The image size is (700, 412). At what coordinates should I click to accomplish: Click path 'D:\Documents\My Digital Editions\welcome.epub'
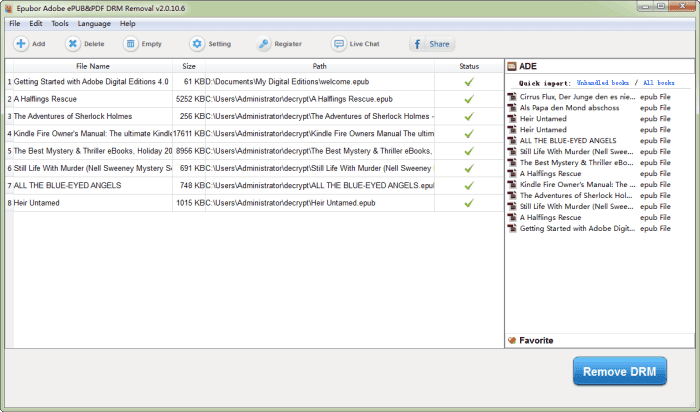[x=287, y=82]
